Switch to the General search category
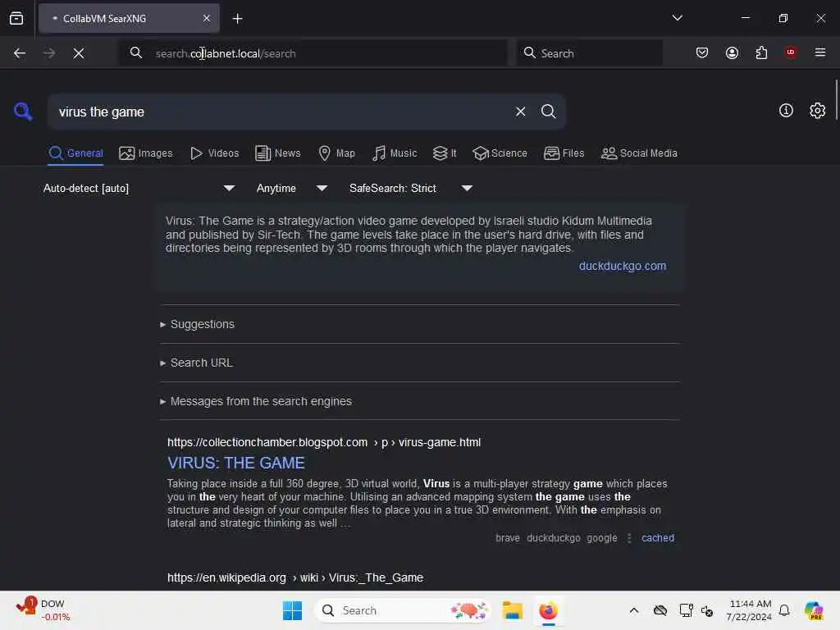Viewport: 840px width, 630px height. click(75, 153)
